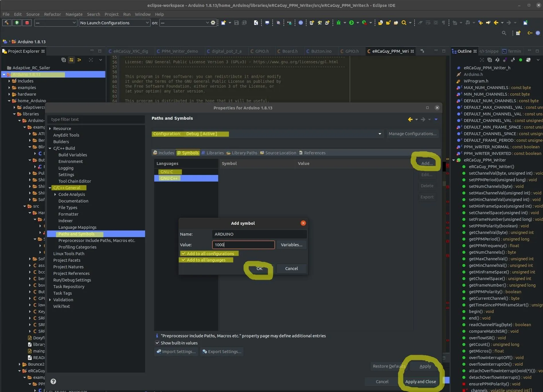
Task: Click the Variables... button
Action: (292, 245)
